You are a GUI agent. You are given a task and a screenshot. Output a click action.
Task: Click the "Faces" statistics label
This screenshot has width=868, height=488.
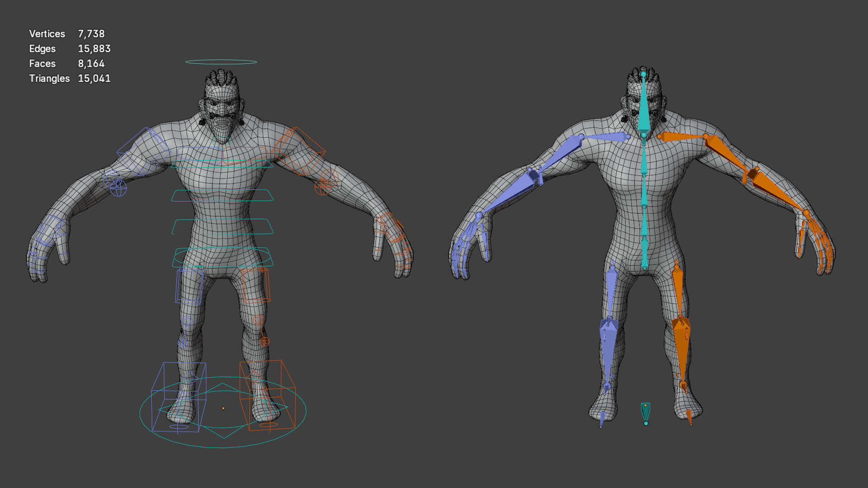click(x=42, y=64)
